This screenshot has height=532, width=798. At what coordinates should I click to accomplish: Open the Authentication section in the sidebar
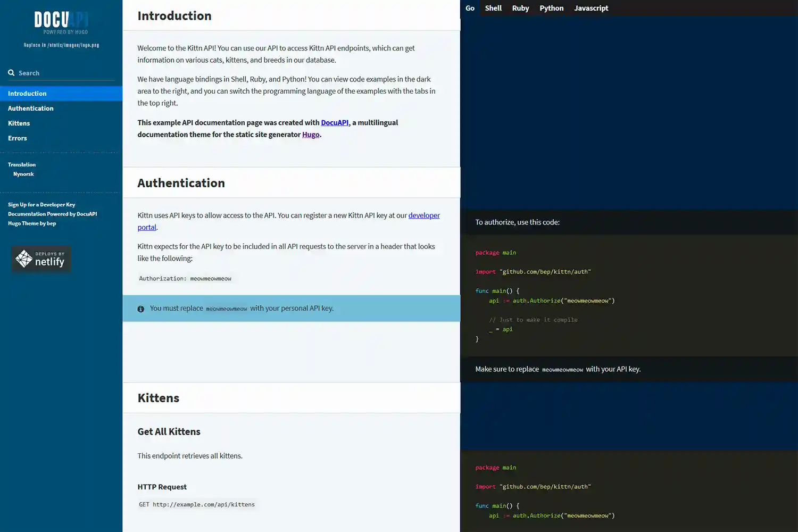point(30,108)
